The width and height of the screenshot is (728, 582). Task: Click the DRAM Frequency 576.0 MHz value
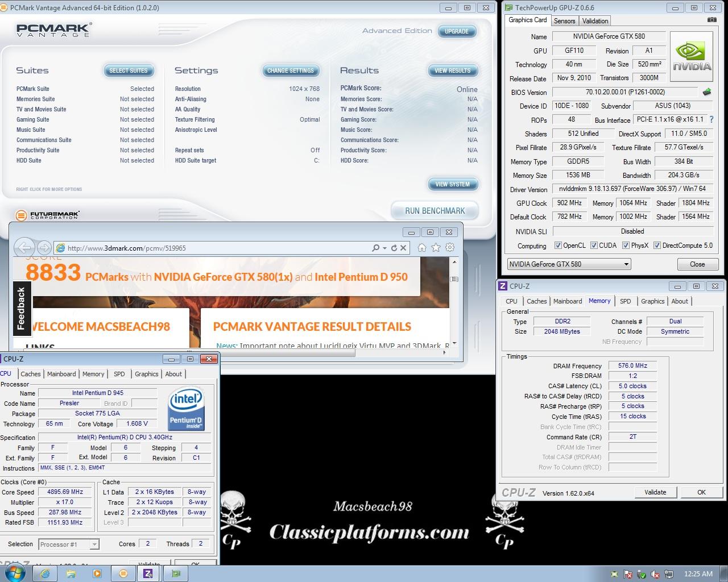(x=632, y=366)
